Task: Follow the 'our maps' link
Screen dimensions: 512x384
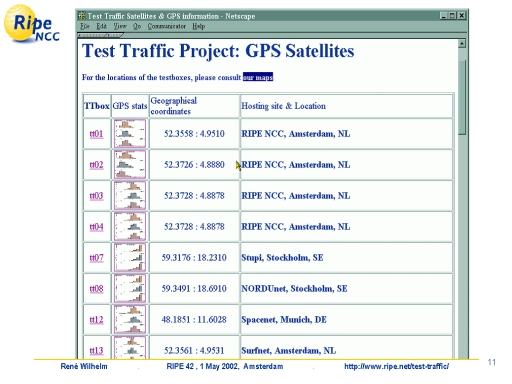Action: (x=258, y=77)
